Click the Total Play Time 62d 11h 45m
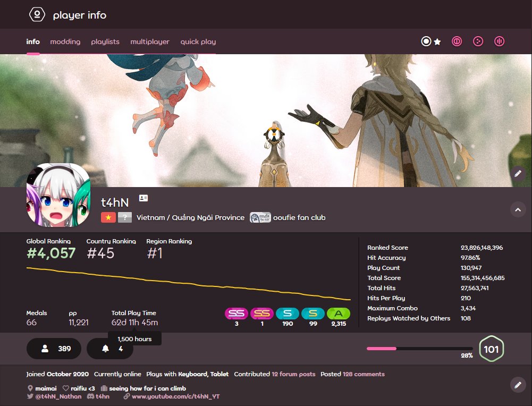 [x=134, y=322]
